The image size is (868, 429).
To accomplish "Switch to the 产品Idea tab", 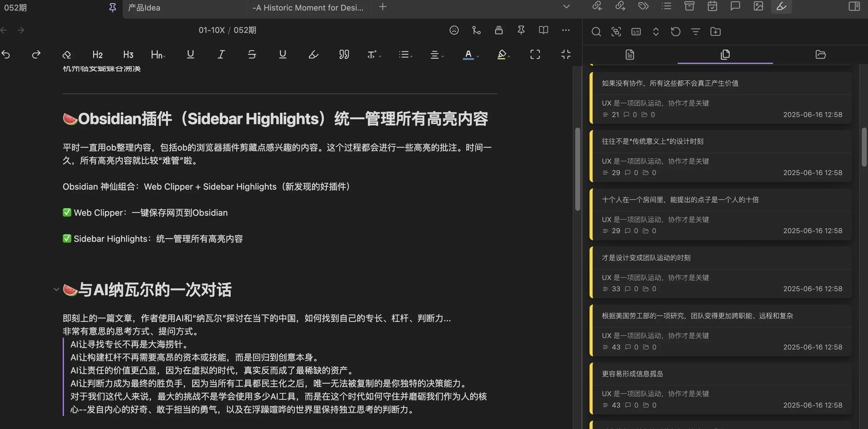I will point(144,8).
